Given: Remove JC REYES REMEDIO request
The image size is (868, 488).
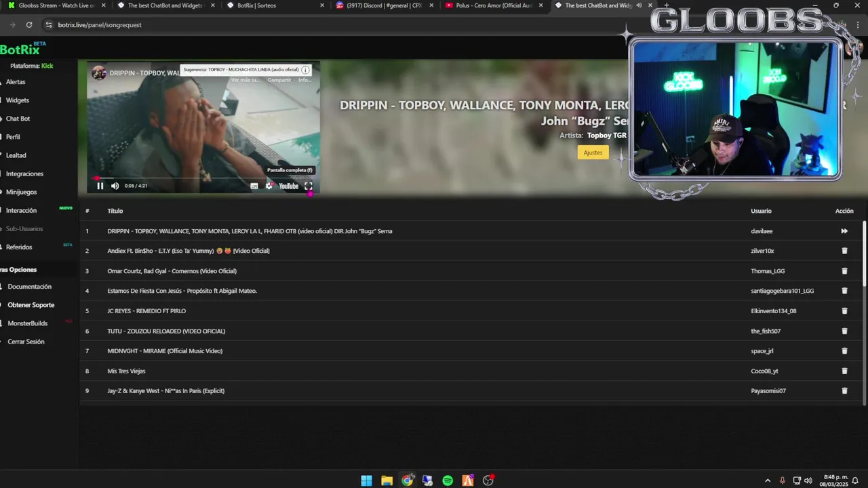Looking at the screenshot, I should pyautogui.click(x=844, y=311).
